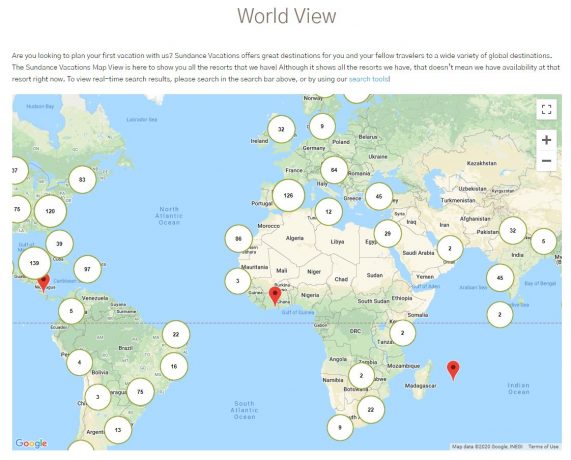Open the 45 cluster over southern India
The width and height of the screenshot is (571, 460).
pyautogui.click(x=500, y=278)
